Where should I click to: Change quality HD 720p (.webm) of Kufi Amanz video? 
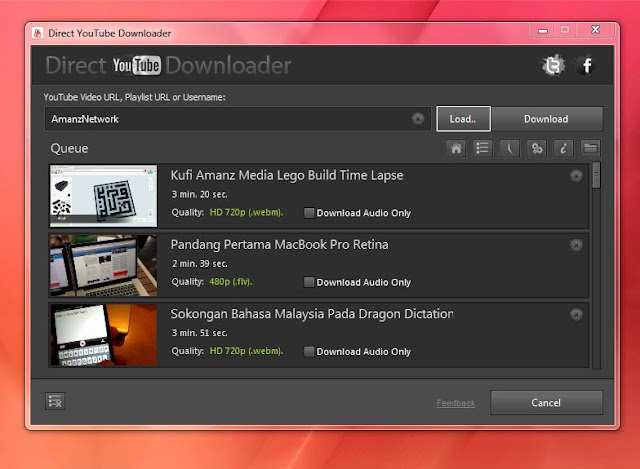point(246,212)
